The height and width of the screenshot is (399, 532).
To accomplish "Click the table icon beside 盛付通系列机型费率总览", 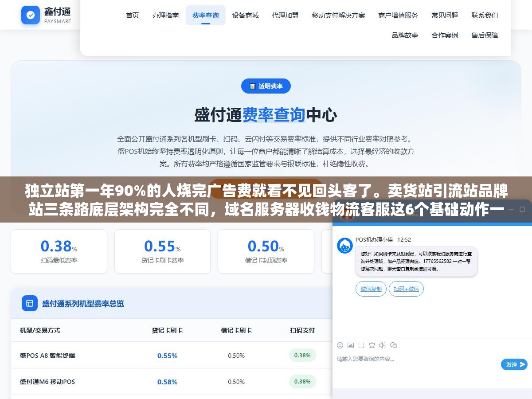I will (30, 303).
